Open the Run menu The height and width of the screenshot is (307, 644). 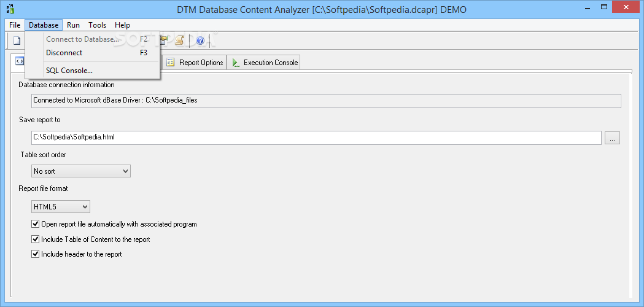click(74, 25)
